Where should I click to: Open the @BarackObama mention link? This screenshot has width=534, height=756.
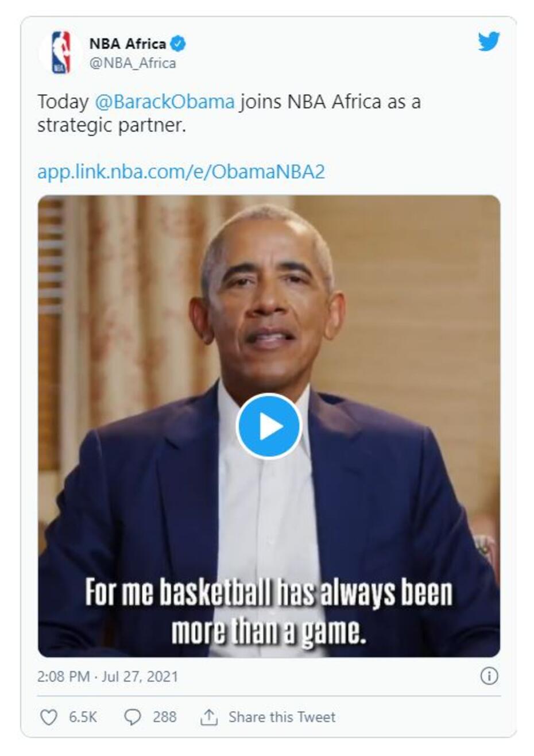click(164, 102)
